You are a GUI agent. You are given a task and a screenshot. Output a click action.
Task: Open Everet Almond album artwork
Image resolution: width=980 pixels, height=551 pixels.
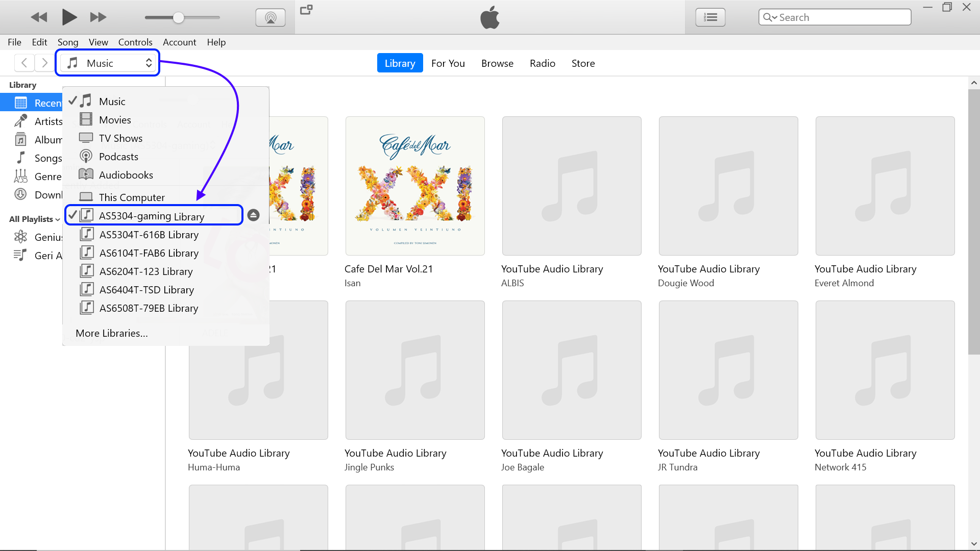tap(885, 186)
